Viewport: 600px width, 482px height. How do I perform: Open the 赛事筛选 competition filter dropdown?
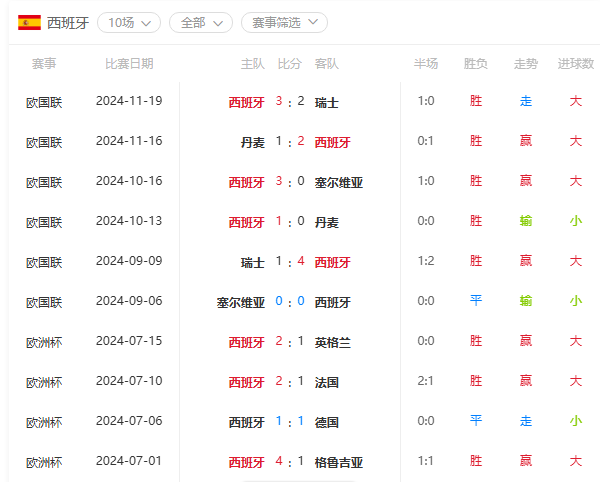click(284, 23)
